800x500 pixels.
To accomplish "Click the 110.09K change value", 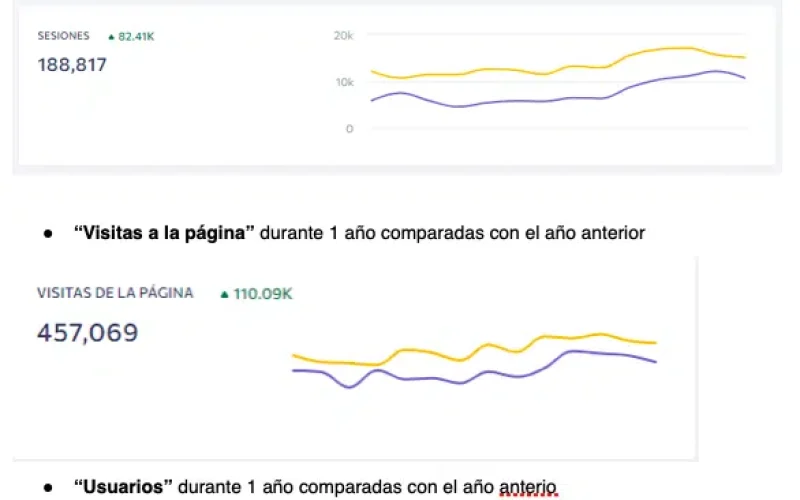I will pos(263,294).
